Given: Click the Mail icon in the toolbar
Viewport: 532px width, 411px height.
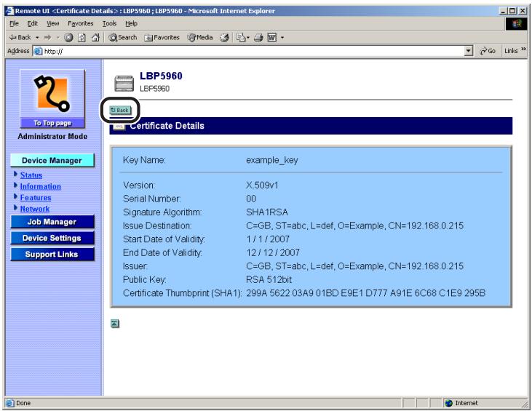Looking at the screenshot, I should 242,37.
